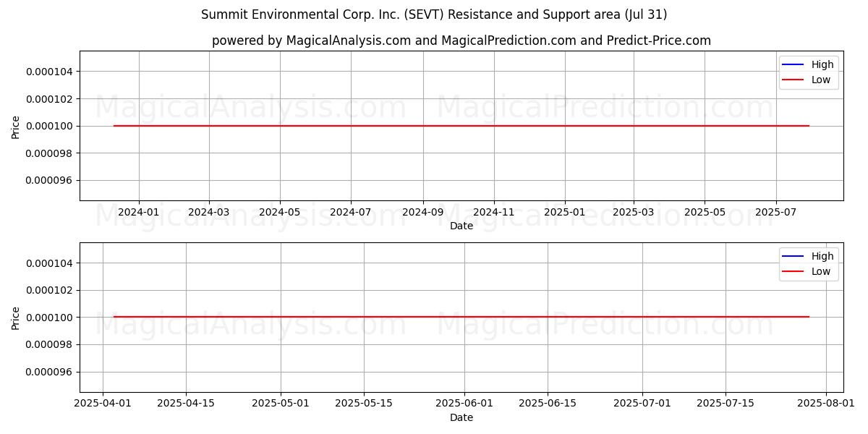Click the top chart's 0.000100 axis label

(x=50, y=126)
